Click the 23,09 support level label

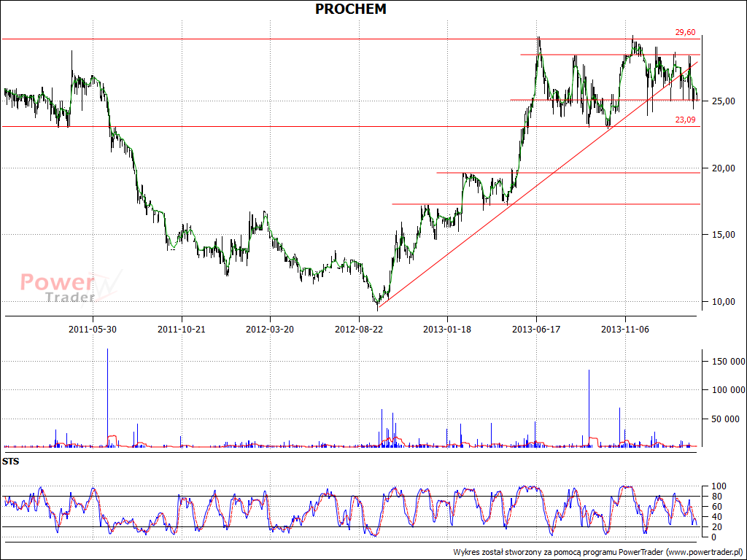685,120
